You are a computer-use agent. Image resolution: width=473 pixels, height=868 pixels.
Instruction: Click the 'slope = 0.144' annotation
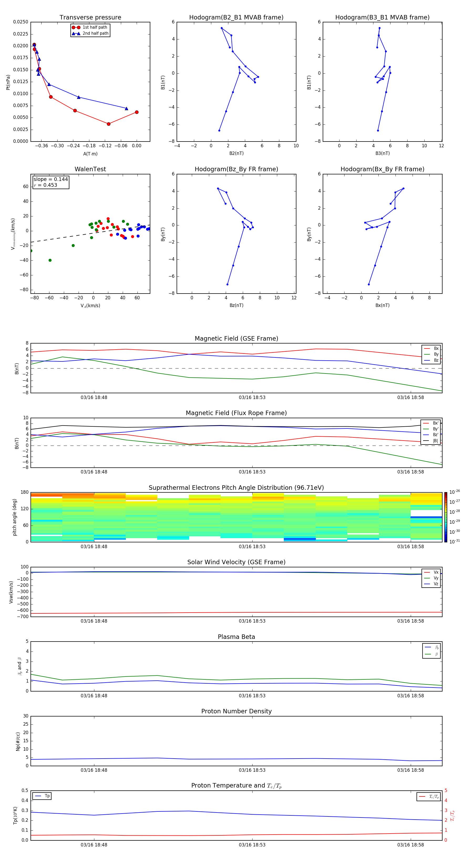pos(50,179)
